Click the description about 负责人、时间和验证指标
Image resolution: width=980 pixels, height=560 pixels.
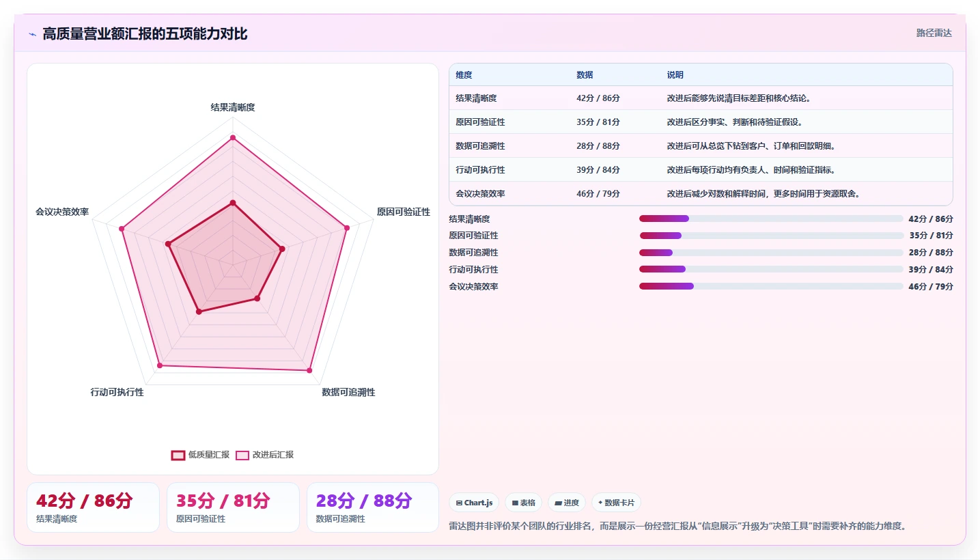pos(751,170)
